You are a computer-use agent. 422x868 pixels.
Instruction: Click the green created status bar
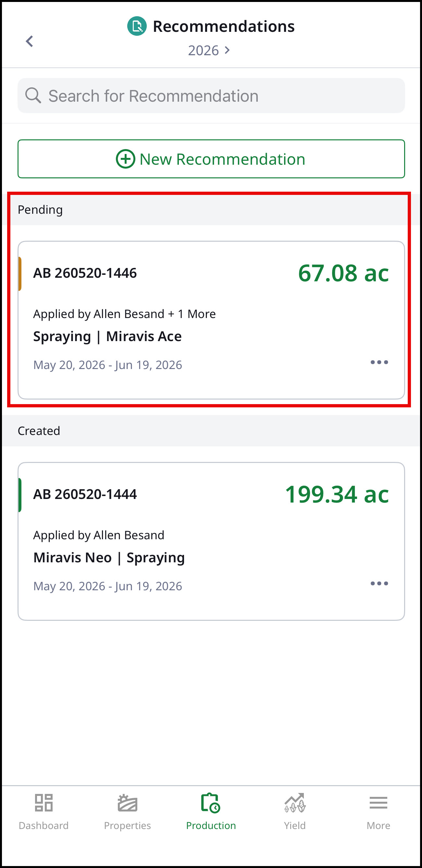20,495
